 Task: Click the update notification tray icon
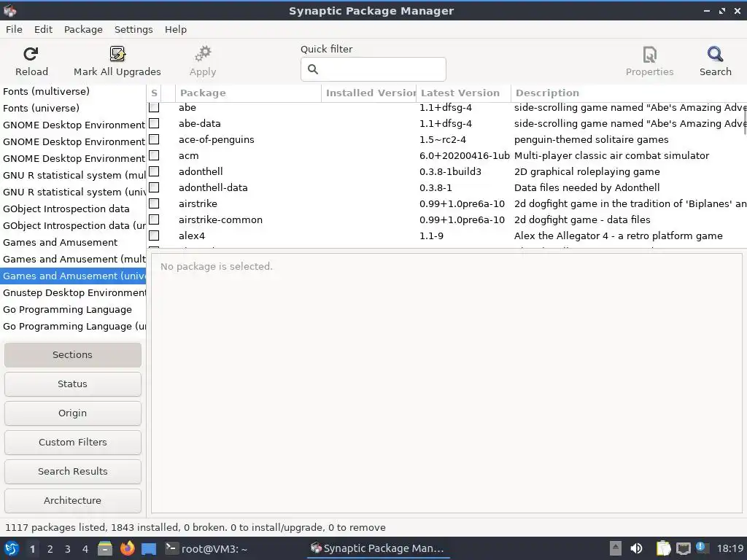pyautogui.click(x=701, y=547)
